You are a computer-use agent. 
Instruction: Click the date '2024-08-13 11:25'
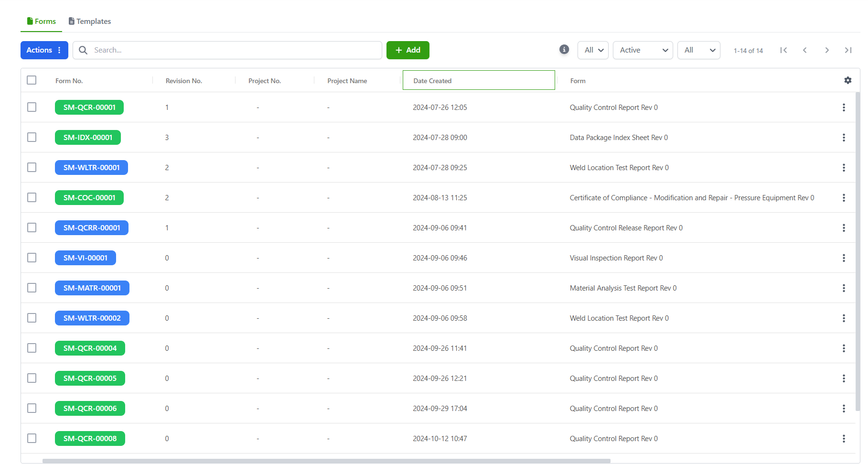point(440,198)
